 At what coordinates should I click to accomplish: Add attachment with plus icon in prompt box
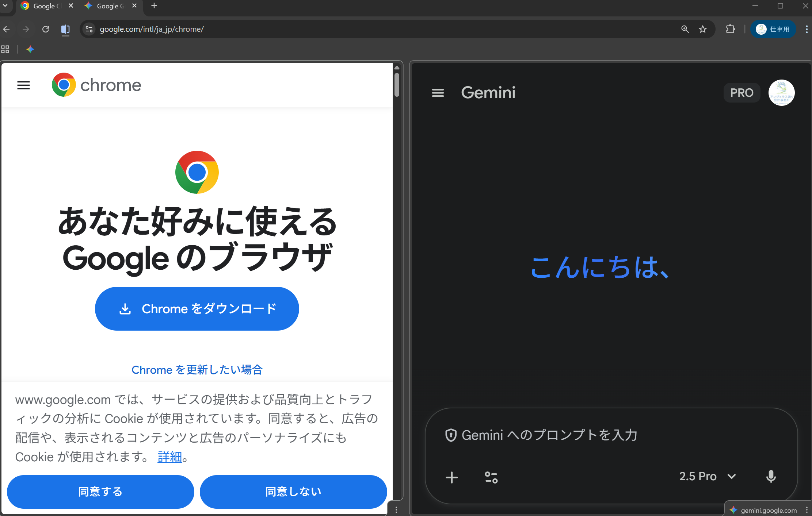(x=452, y=477)
